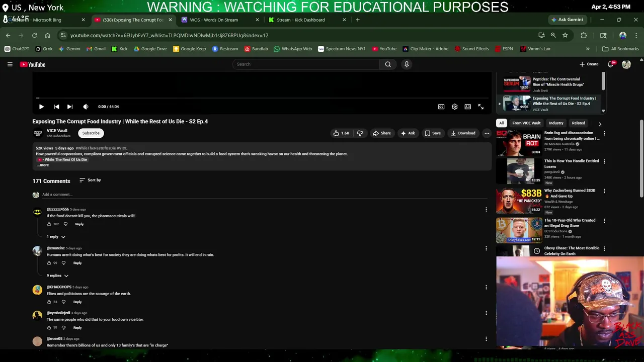The height and width of the screenshot is (362, 644).
Task: Click the YouTube search box
Action: [x=306, y=64]
